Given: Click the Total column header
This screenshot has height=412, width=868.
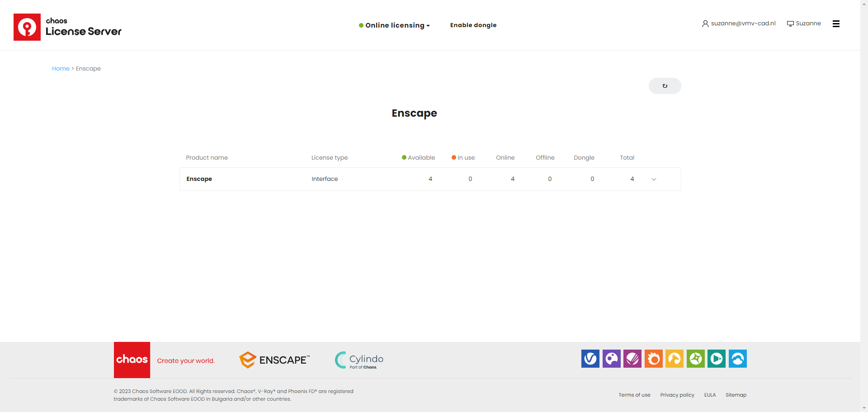Looking at the screenshot, I should (x=627, y=158).
